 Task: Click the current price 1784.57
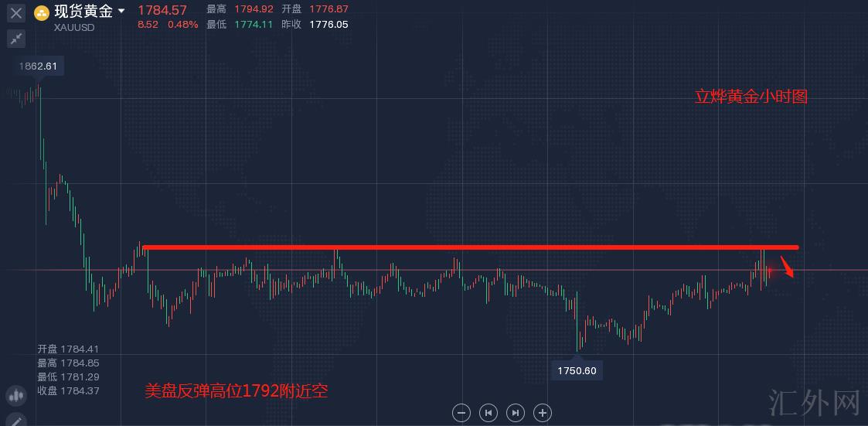pyautogui.click(x=162, y=10)
